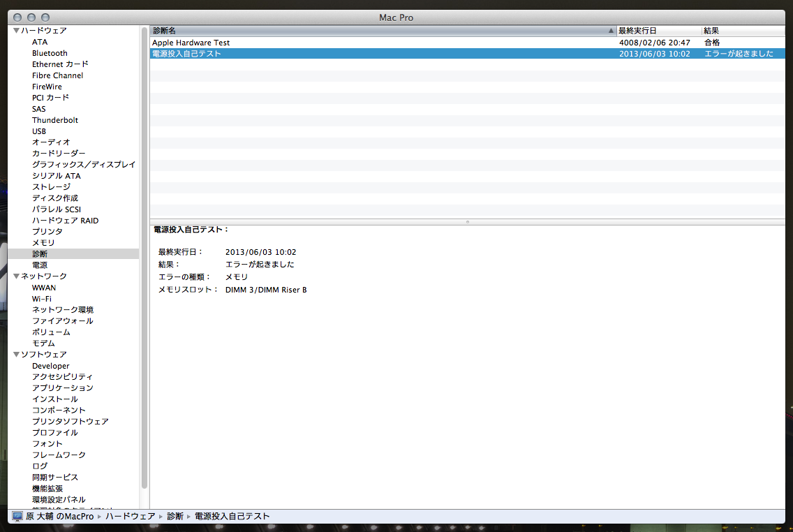Image resolution: width=793 pixels, height=532 pixels.
Task: Open 電源 sidebar item
Action: coord(40,265)
